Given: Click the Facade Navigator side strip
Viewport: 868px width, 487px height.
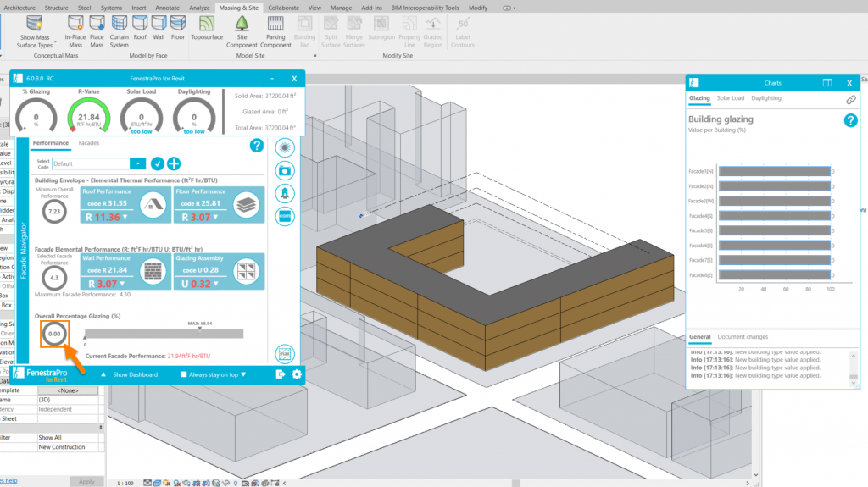Looking at the screenshot, I should click(x=23, y=250).
